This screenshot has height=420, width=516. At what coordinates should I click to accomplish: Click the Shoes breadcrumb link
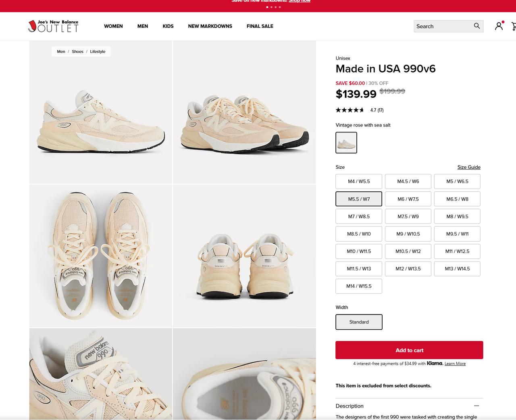coord(77,52)
